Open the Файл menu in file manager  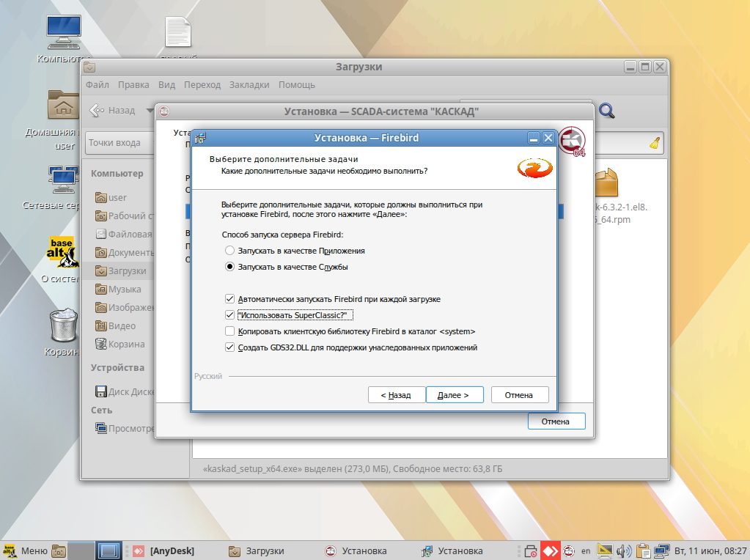coord(97,85)
